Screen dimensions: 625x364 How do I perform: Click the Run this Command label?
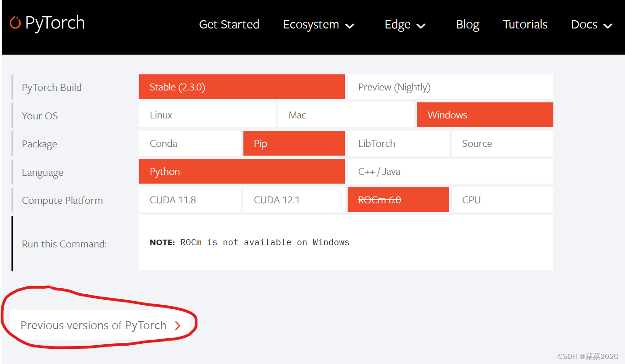tap(64, 244)
